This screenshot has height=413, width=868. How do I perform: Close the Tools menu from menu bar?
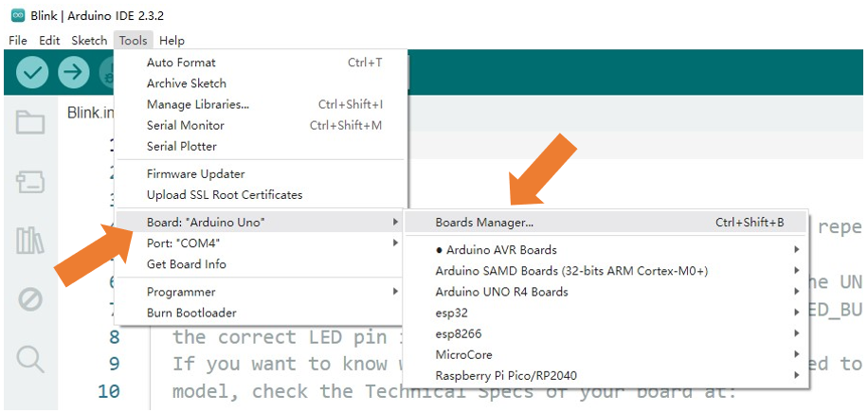(133, 41)
